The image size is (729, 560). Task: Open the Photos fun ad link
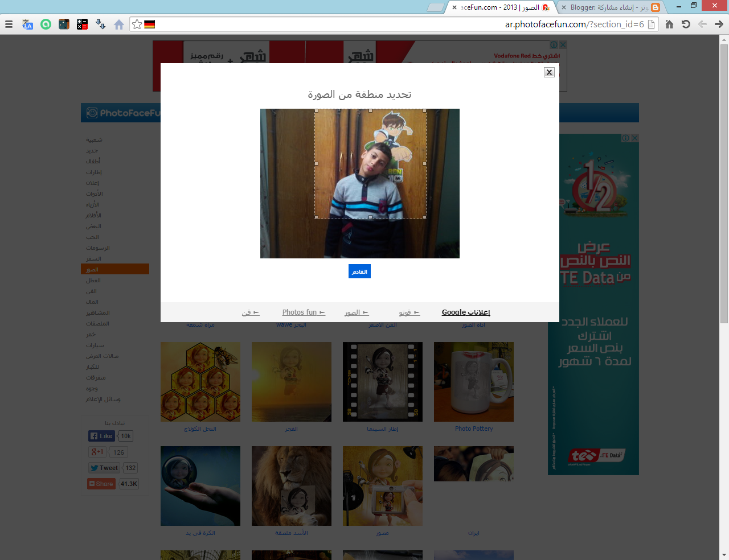tap(304, 312)
